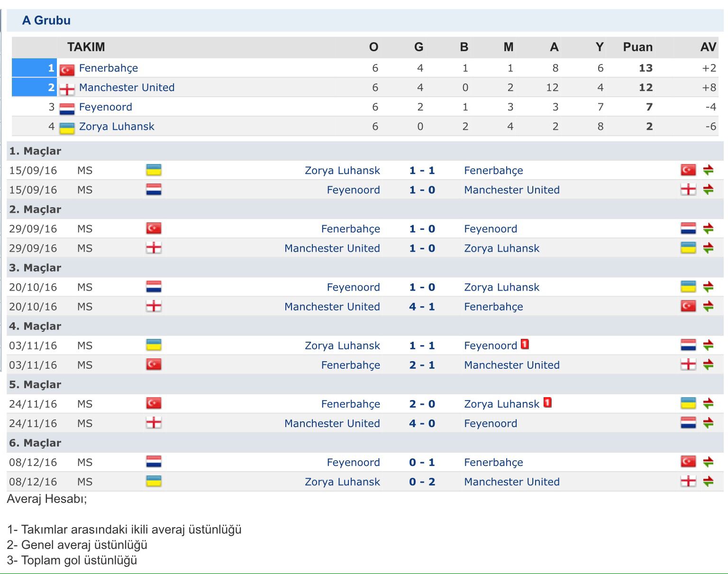Viewport: 728px width, 574px height.
Task: Click the 0 - 2 score of final match
Action: tap(422, 482)
